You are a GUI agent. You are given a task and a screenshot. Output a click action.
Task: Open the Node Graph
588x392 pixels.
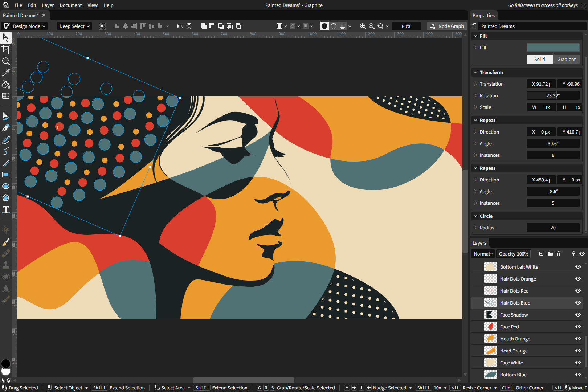pyautogui.click(x=447, y=26)
